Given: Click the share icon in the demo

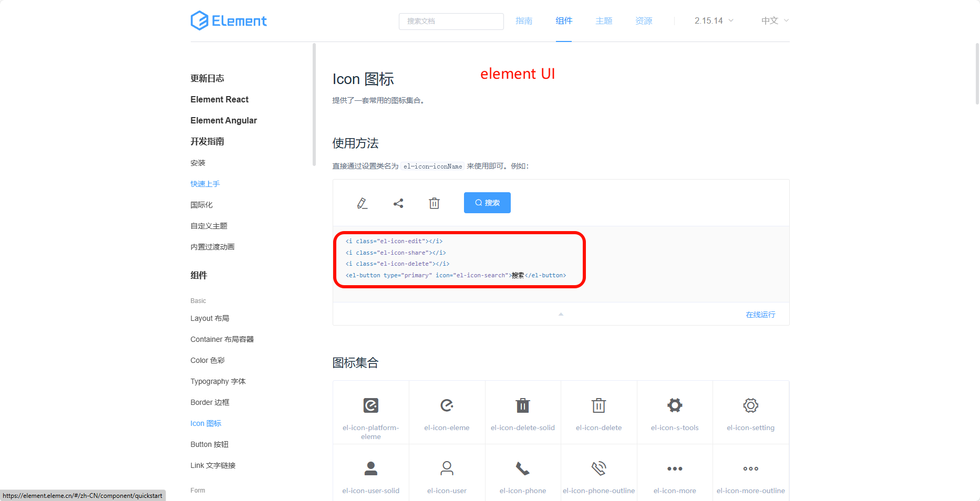Looking at the screenshot, I should pyautogui.click(x=398, y=203).
